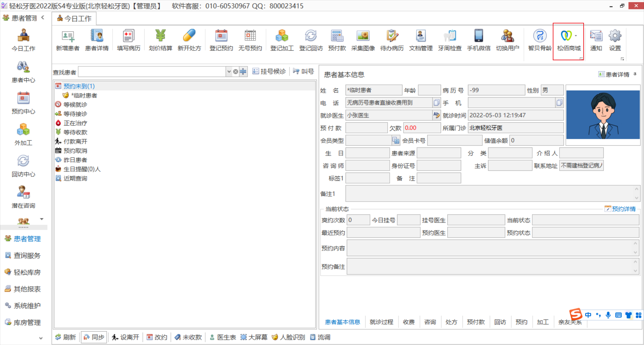Open 无号预约 in the toolbar
The height and width of the screenshot is (345, 644).
click(250, 40)
